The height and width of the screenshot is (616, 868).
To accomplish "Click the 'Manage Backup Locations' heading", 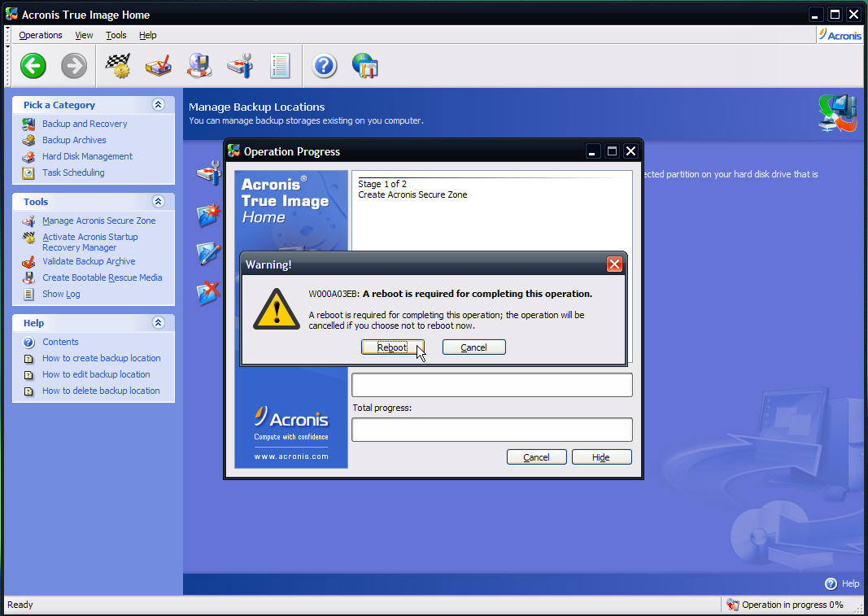I will click(257, 107).
